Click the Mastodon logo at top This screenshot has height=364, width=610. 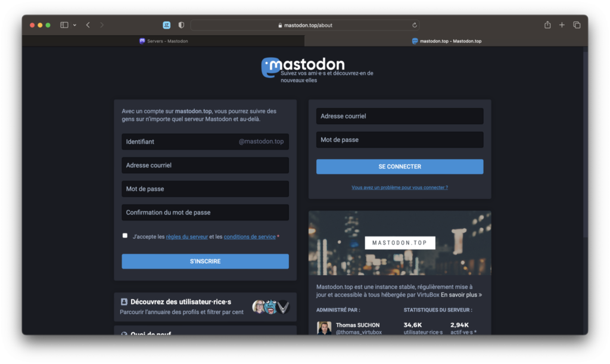(x=303, y=67)
